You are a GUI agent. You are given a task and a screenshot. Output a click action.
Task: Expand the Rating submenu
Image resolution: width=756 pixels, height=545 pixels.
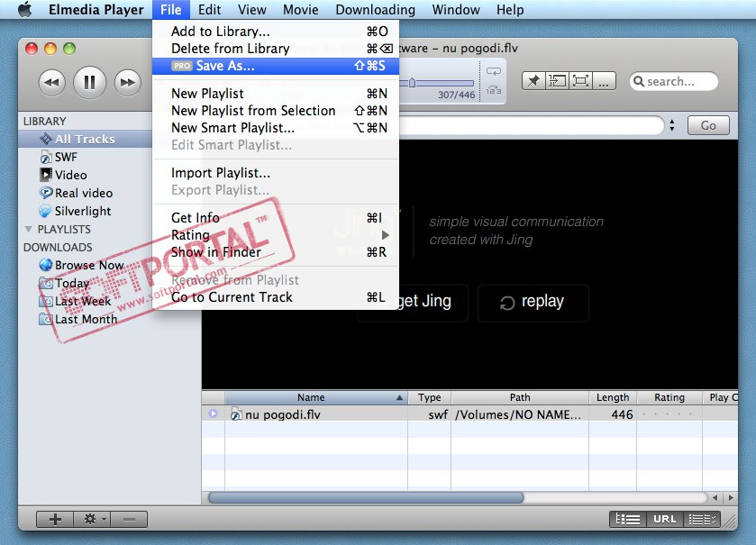(276, 235)
